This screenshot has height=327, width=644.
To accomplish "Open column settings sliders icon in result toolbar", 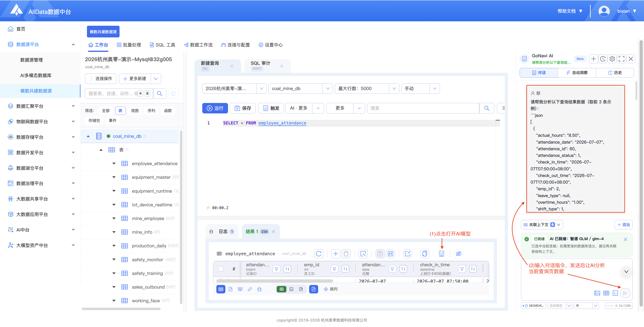I will [x=390, y=254].
